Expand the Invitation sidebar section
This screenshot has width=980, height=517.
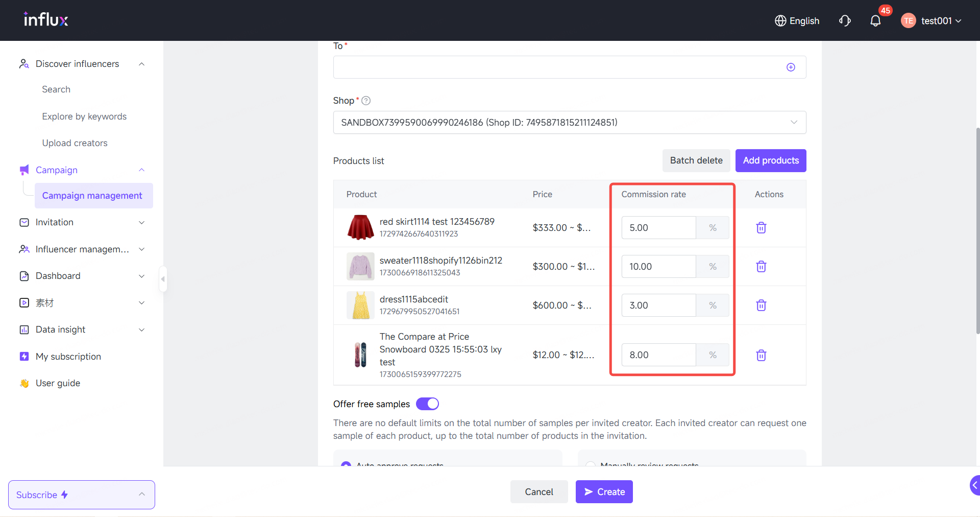(82, 222)
